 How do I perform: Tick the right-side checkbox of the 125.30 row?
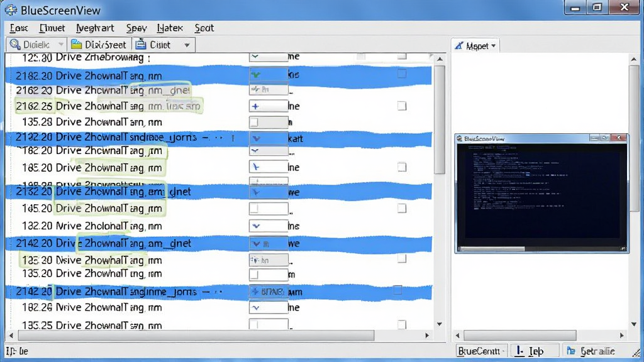(x=402, y=258)
